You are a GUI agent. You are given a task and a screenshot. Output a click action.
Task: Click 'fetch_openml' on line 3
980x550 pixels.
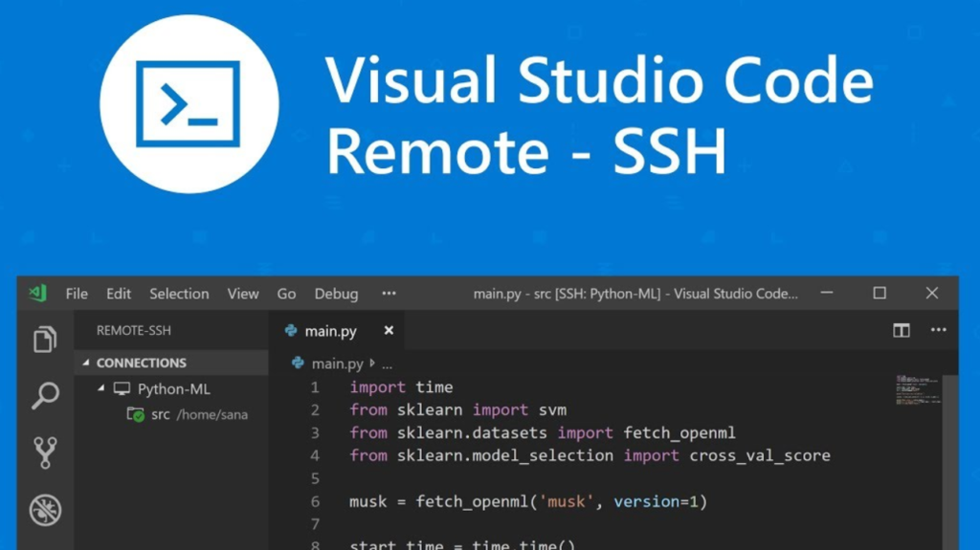pos(679,433)
